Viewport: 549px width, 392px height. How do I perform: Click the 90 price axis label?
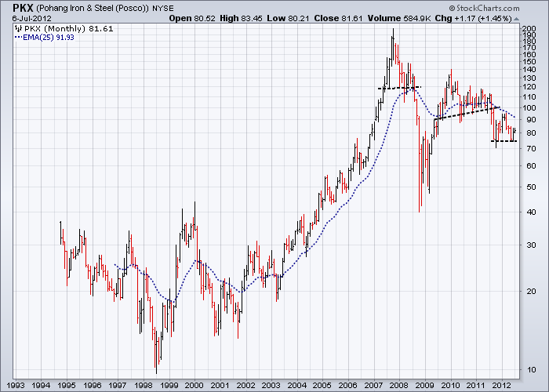point(531,120)
